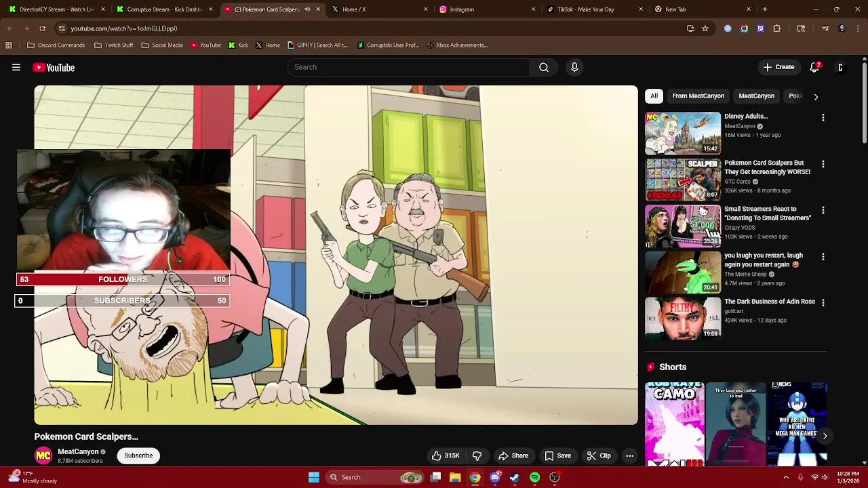Open the Camo Short thumbnail
Viewport: 868px width, 488px height.
[x=675, y=424]
